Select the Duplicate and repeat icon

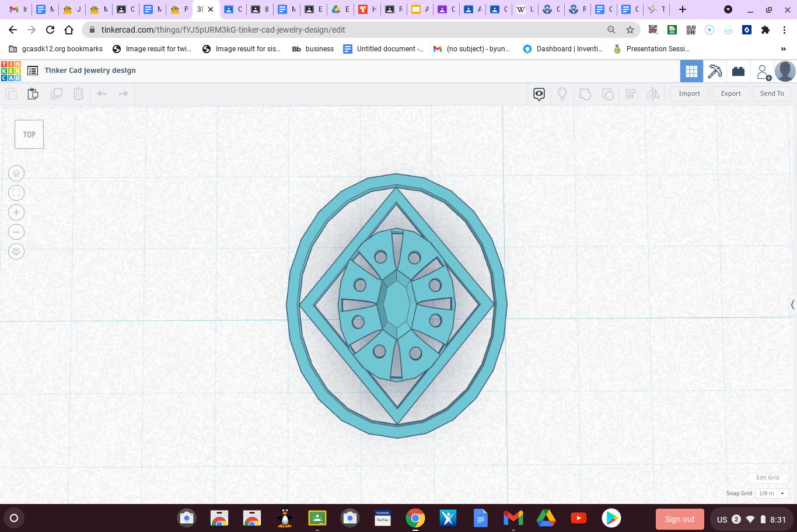pyautogui.click(x=56, y=93)
